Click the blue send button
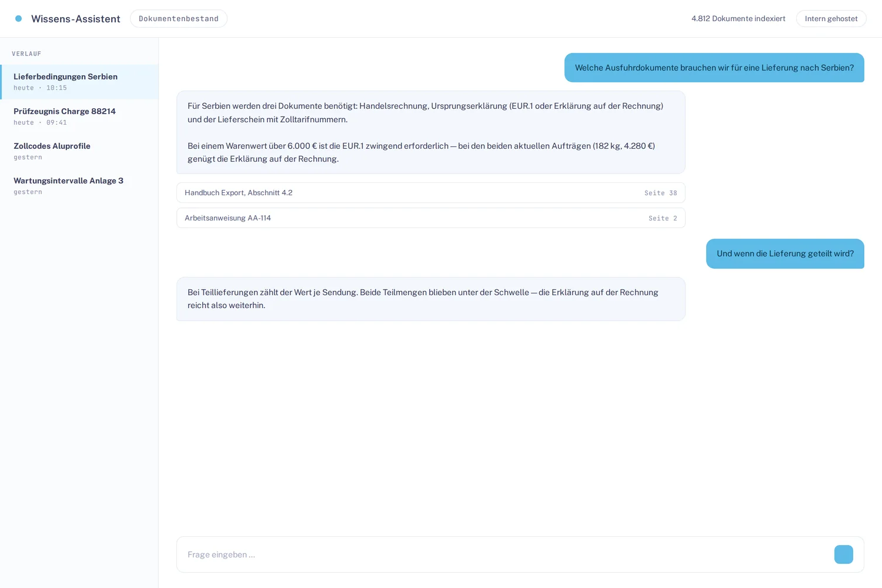The width and height of the screenshot is (882, 588). (x=843, y=554)
